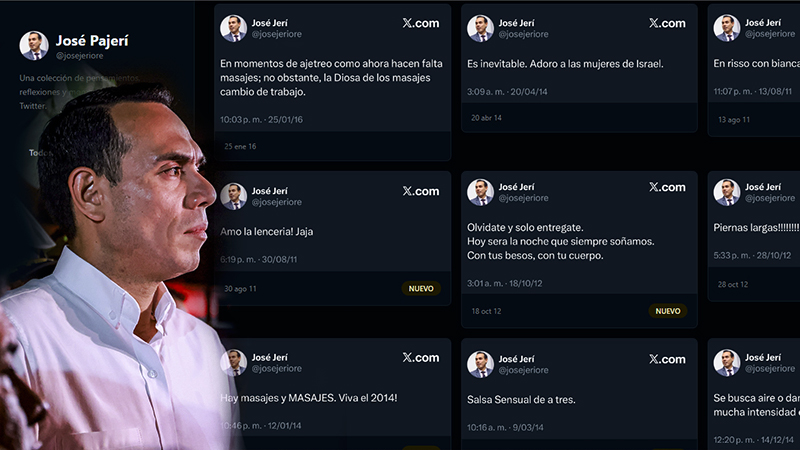
Task: Click the José Pajerí profile avatar in sidebar
Action: point(33,45)
